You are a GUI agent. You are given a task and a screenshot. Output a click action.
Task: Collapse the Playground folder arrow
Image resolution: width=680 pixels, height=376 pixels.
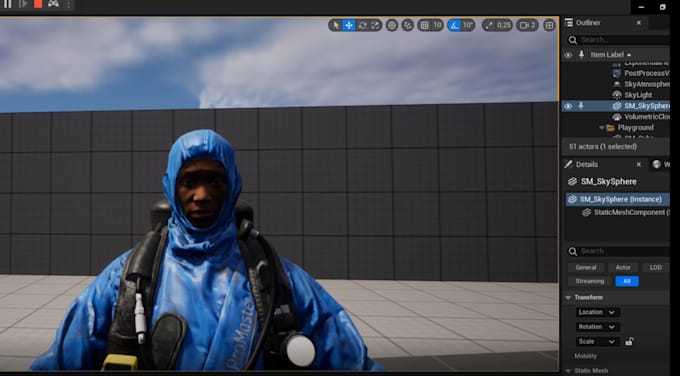click(x=602, y=128)
